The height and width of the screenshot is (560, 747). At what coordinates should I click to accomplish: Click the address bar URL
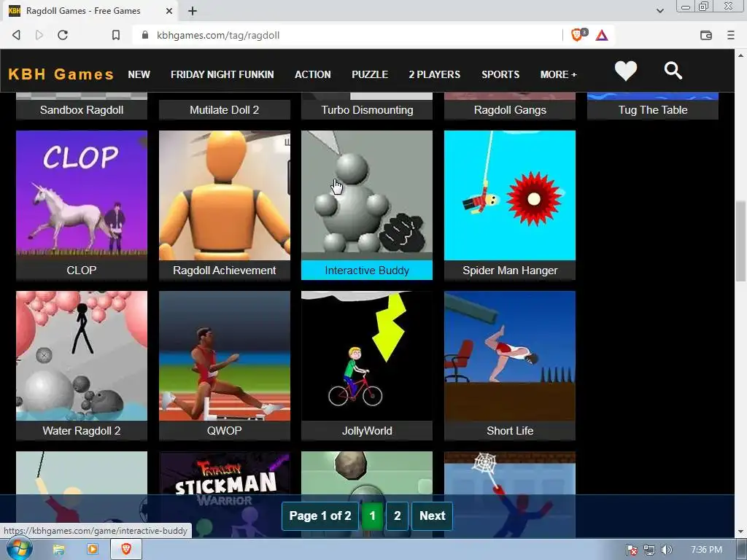(x=218, y=35)
